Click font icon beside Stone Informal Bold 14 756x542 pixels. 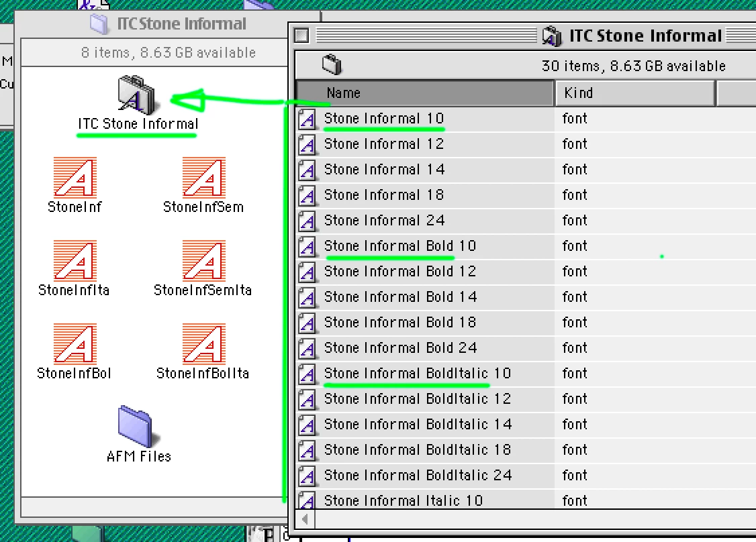click(307, 299)
